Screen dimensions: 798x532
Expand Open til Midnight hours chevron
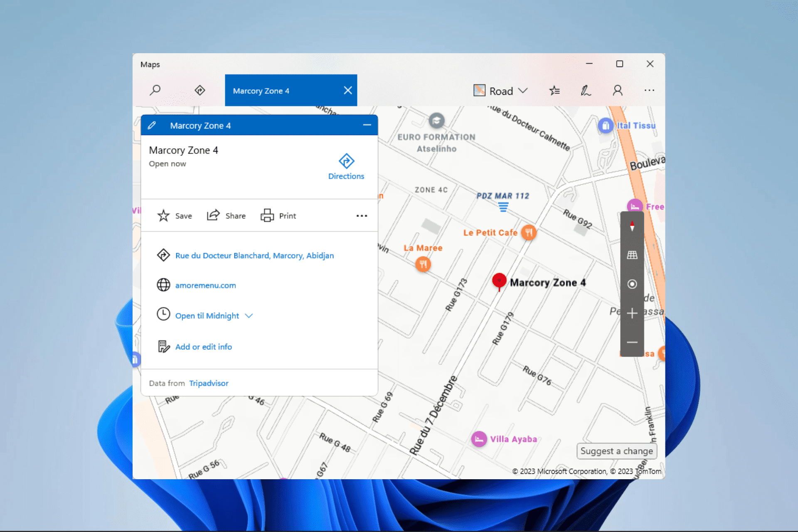pyautogui.click(x=249, y=316)
